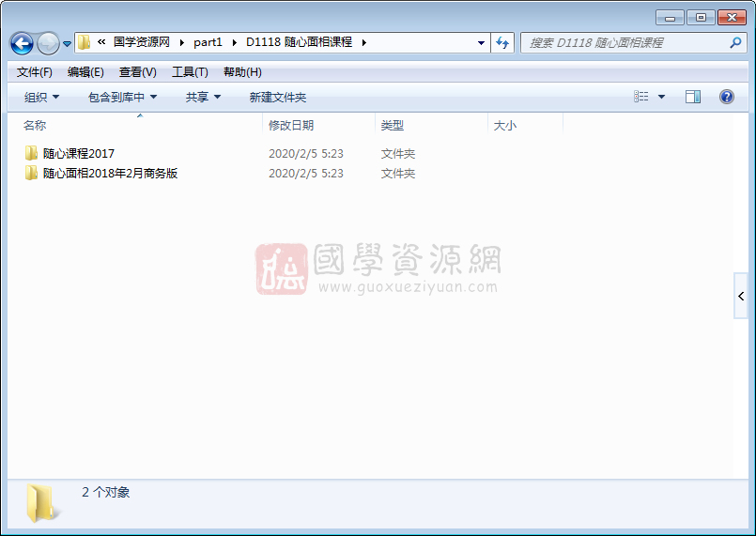
Task: Click the Back navigation arrow
Action: point(22,43)
